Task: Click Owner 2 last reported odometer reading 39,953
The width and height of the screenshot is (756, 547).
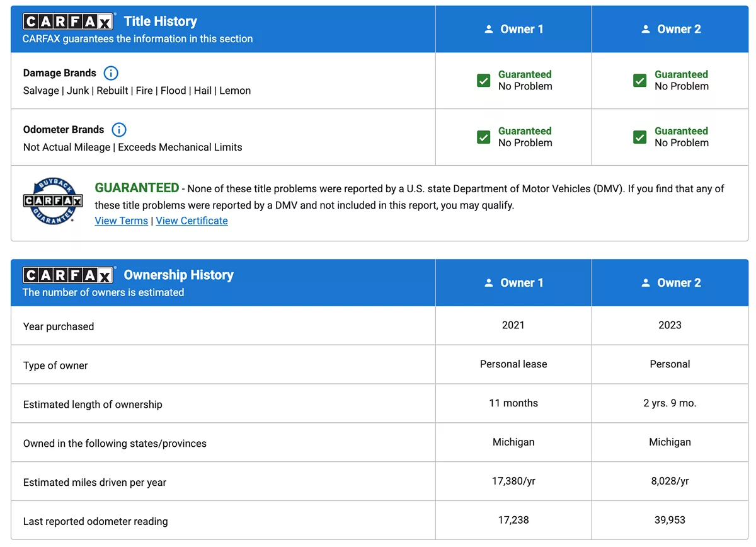Action: coord(670,520)
